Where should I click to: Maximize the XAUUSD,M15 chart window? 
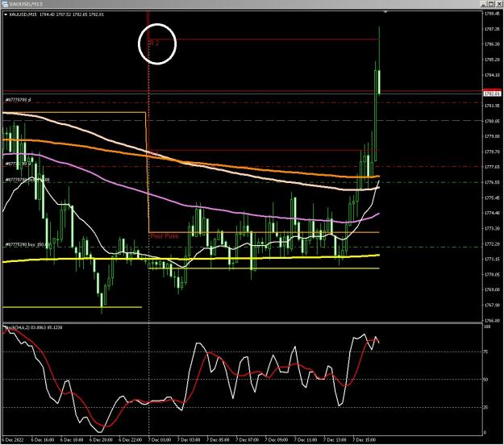coord(491,4)
